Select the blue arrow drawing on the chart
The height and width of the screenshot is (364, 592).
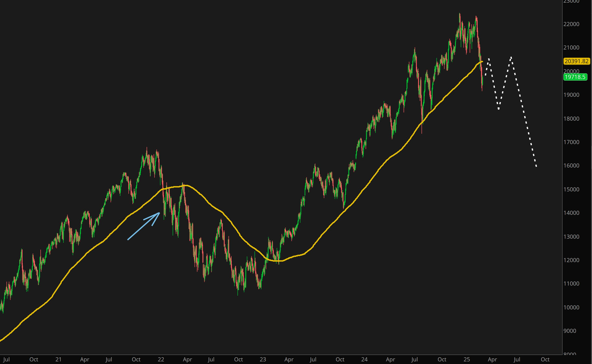(144, 226)
